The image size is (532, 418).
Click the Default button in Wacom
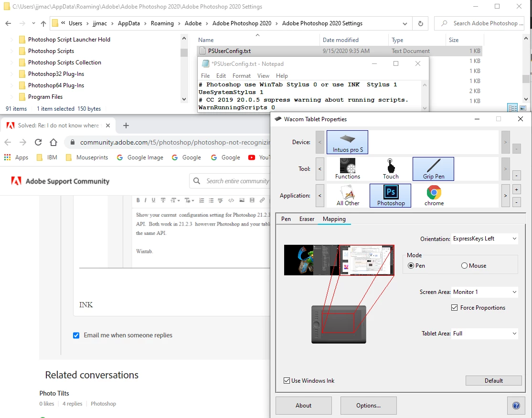494,381
